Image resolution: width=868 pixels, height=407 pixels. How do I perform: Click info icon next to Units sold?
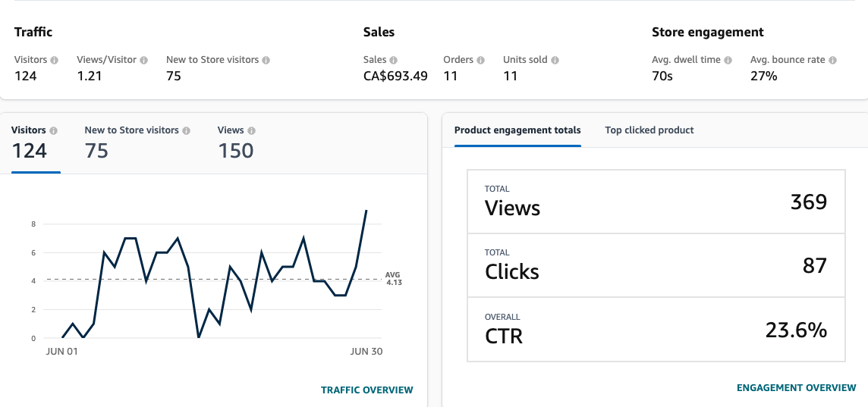point(555,60)
